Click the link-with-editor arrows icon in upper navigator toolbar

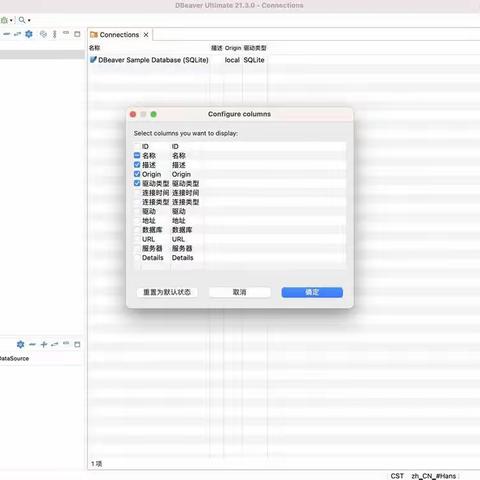pyautogui.click(x=17, y=34)
